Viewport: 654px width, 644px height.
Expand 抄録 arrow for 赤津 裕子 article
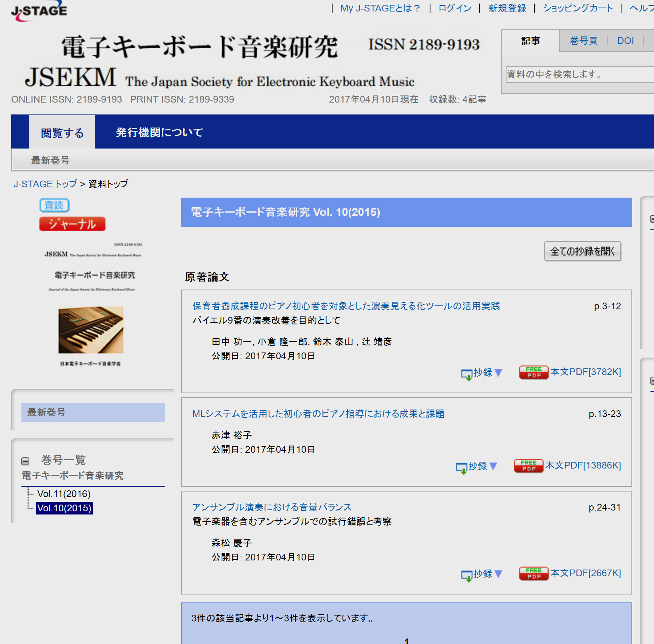tap(493, 466)
